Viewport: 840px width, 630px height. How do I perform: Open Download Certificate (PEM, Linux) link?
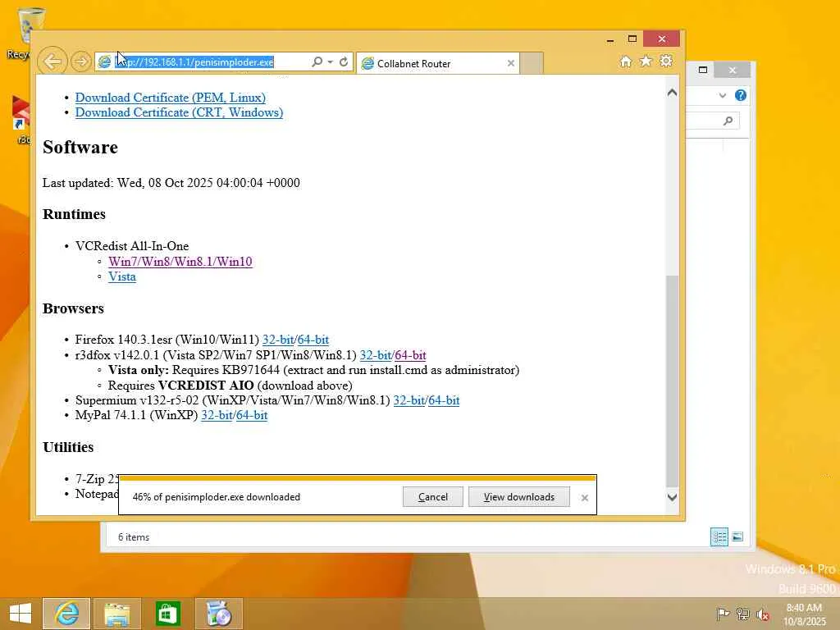click(171, 98)
